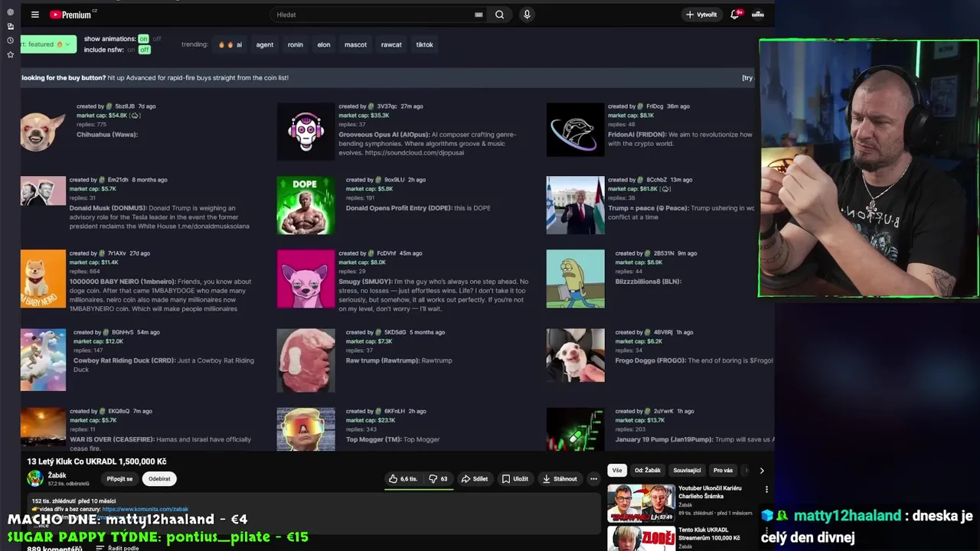Like the video (6,6 tis.)

point(403,479)
